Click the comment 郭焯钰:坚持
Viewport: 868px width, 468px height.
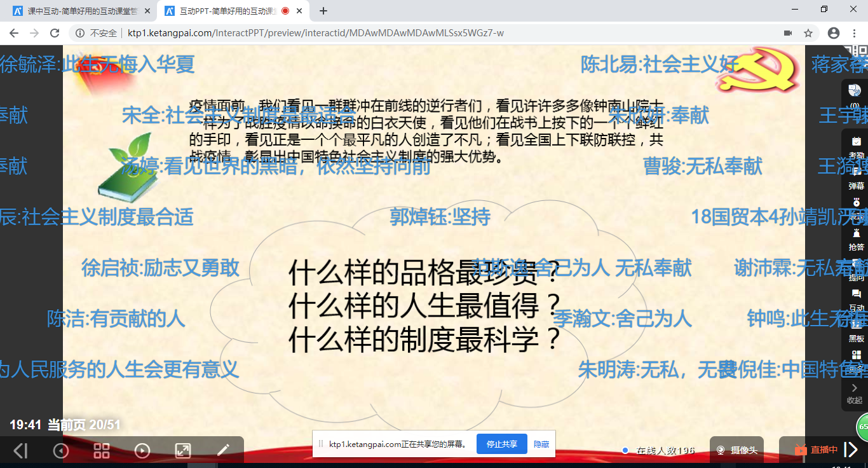[440, 217]
